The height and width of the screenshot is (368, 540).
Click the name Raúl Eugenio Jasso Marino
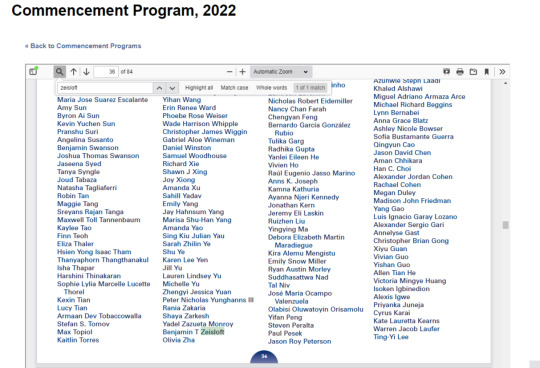(312, 173)
